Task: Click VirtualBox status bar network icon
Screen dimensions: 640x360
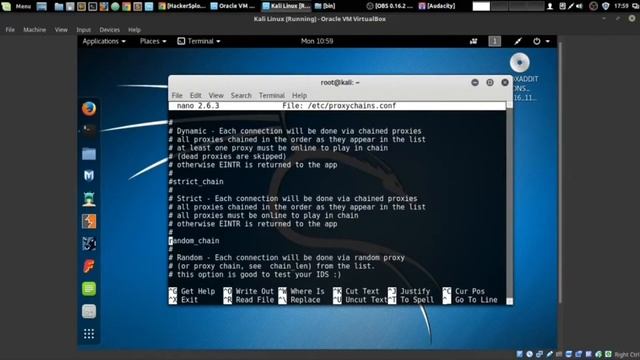Action: [539, 354]
